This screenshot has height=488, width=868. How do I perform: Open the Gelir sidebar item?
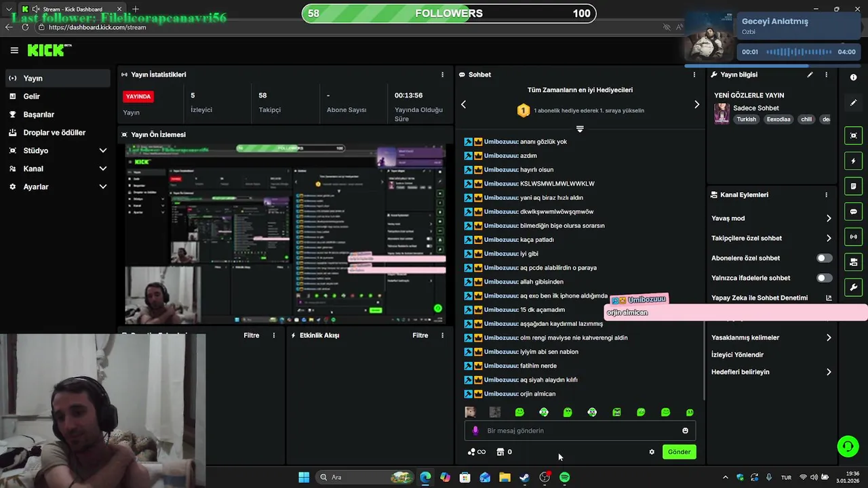56,96
